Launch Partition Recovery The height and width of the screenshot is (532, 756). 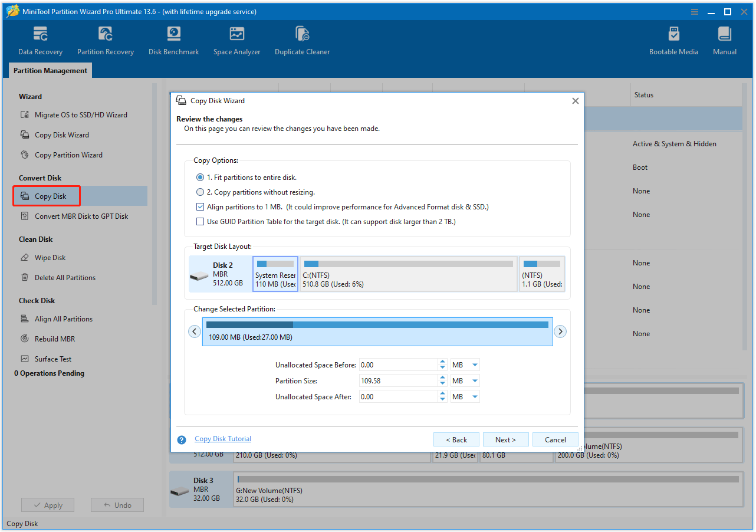pos(105,40)
